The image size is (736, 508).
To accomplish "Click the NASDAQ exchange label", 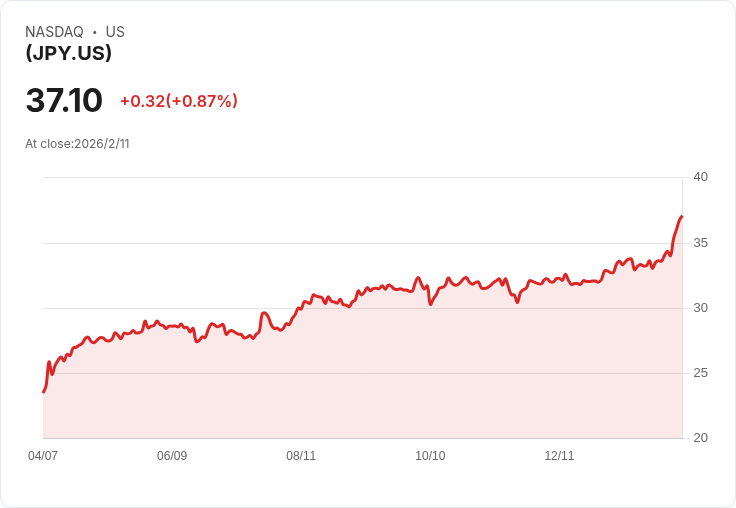I will (x=54, y=31).
